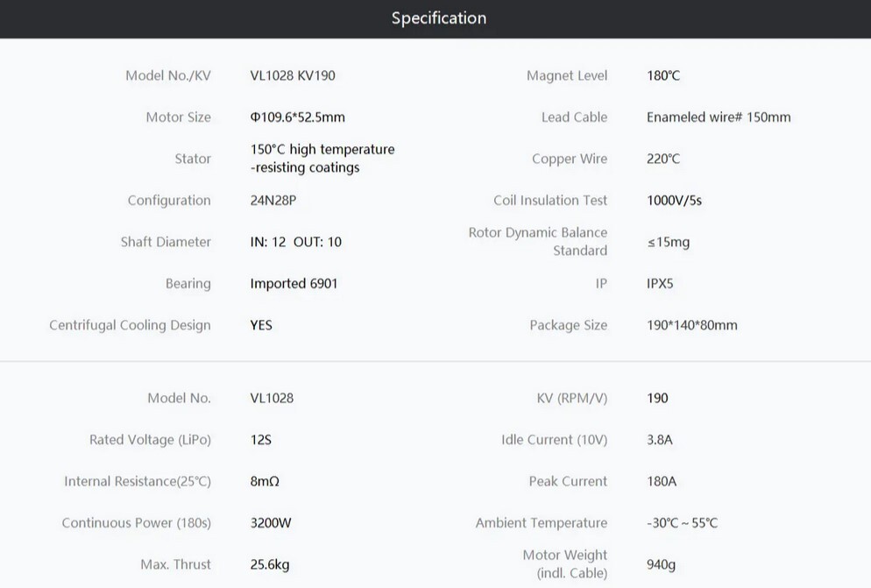Screen dimensions: 871x588
Task: Select the VL1028 KV190 model value
Action: click(x=293, y=75)
